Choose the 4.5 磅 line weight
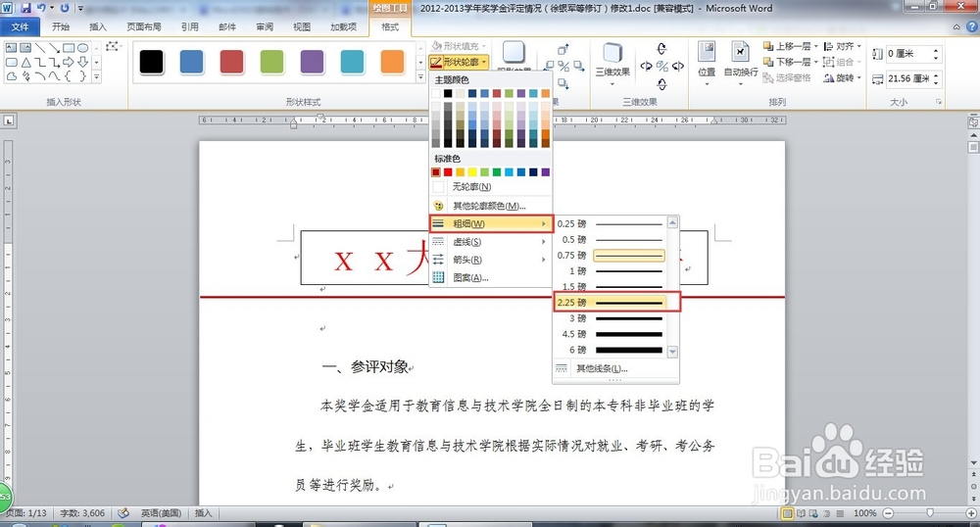This screenshot has width=980, height=527. [610, 334]
